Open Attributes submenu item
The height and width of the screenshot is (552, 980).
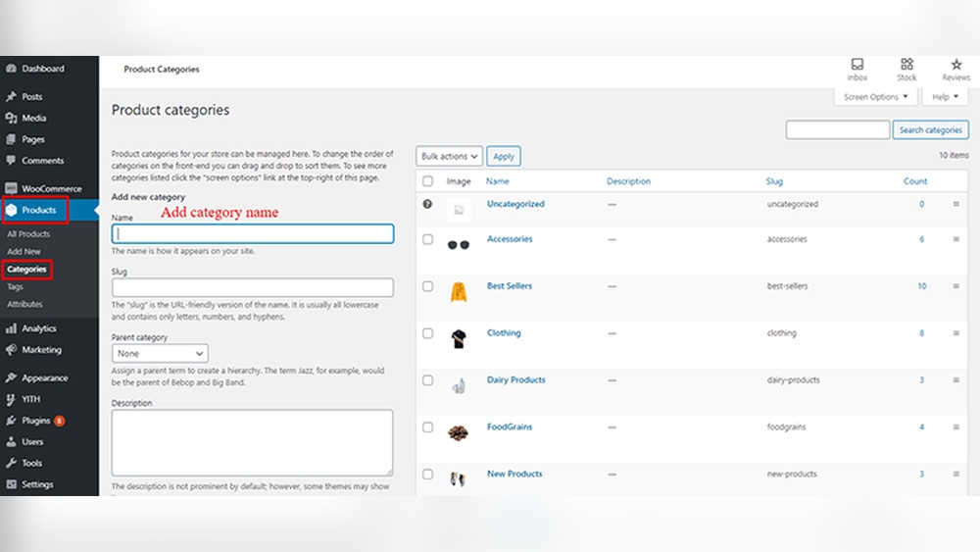(25, 304)
